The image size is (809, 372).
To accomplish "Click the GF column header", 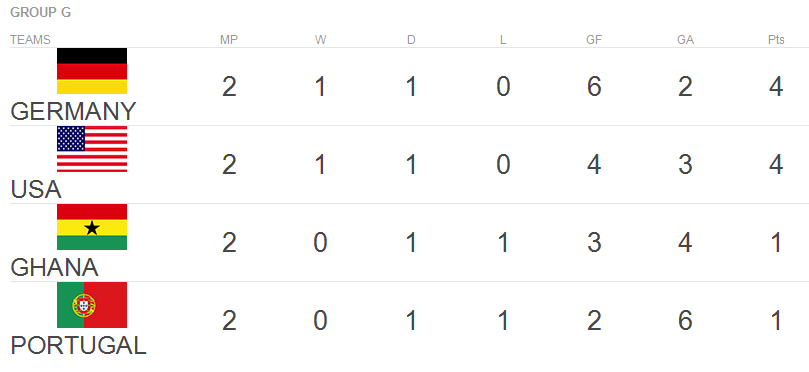I will tap(594, 40).
